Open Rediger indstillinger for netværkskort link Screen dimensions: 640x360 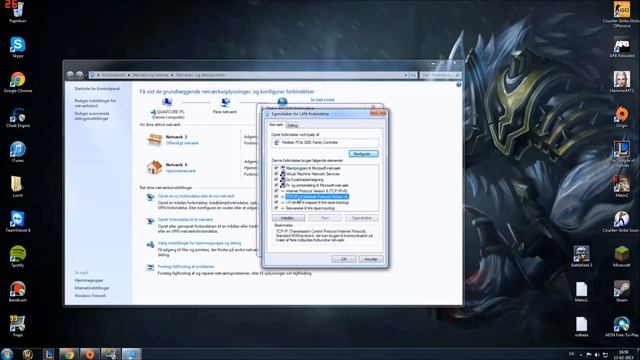coord(95,103)
